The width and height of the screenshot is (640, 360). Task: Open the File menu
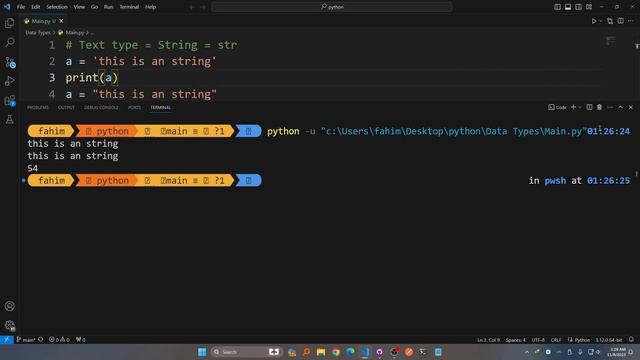[x=21, y=7]
